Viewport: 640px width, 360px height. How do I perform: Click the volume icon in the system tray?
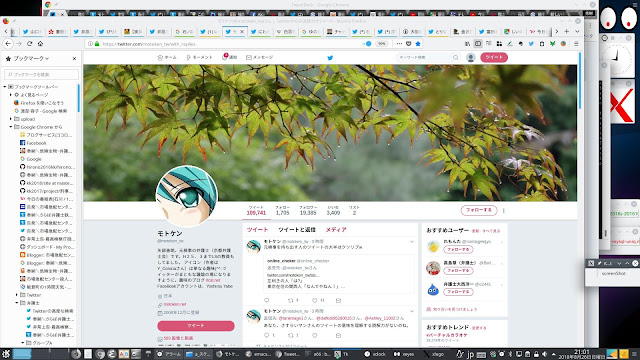[x=544, y=354]
